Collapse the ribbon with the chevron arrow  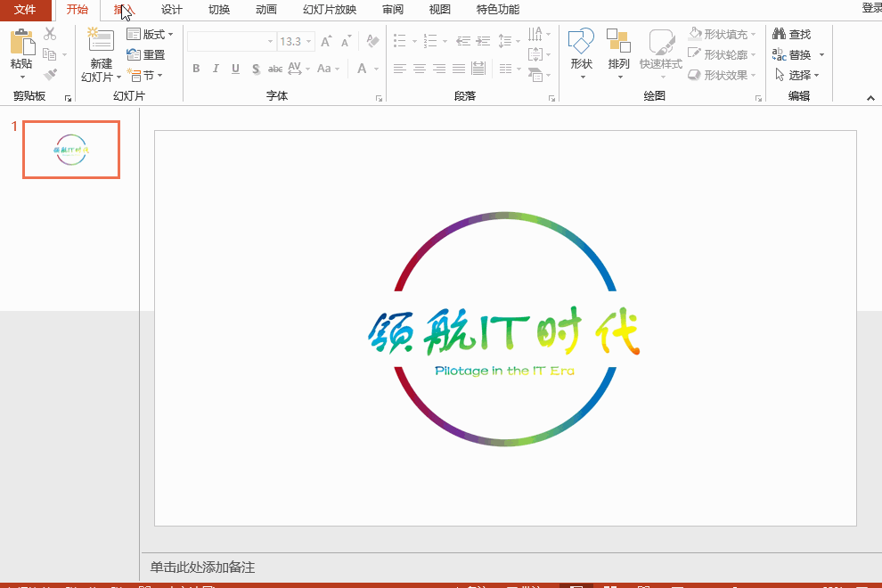pyautogui.click(x=870, y=99)
